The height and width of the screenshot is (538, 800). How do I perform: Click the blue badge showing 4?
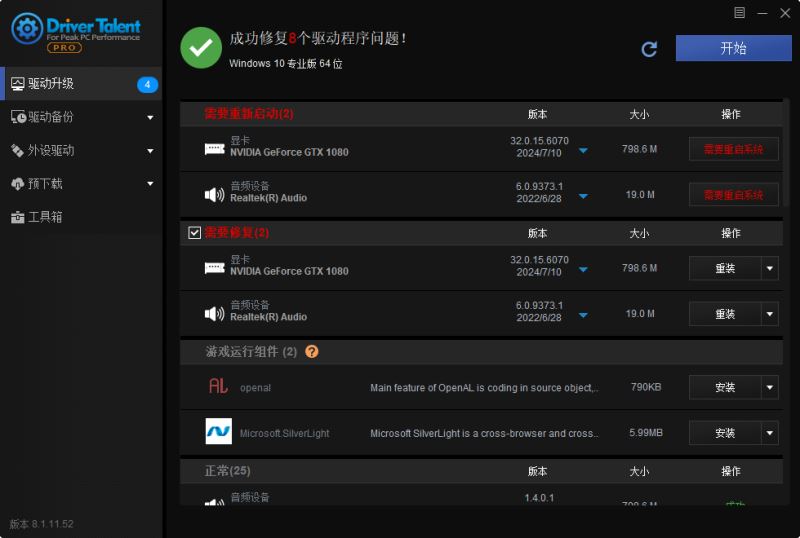click(x=147, y=84)
